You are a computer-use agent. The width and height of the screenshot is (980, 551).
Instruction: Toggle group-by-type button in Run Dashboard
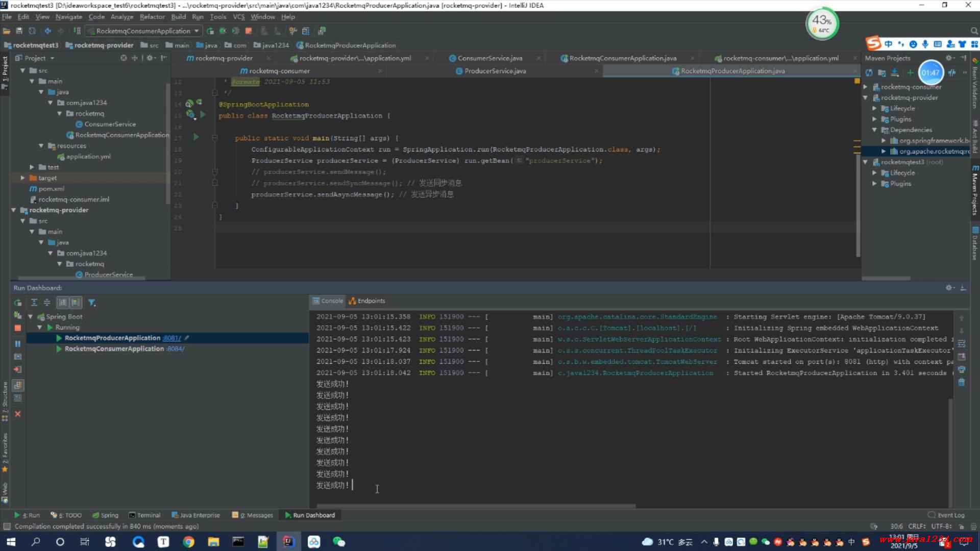[x=63, y=303]
